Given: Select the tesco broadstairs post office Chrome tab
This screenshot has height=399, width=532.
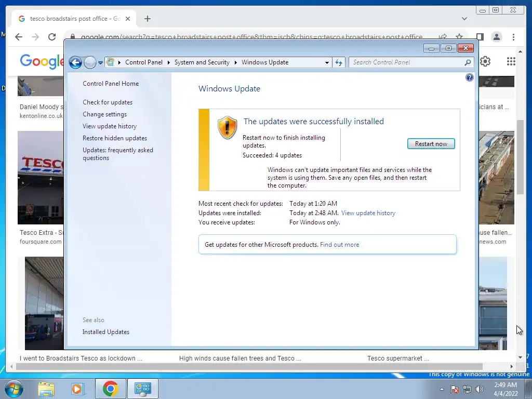Looking at the screenshot, I should 74,19.
